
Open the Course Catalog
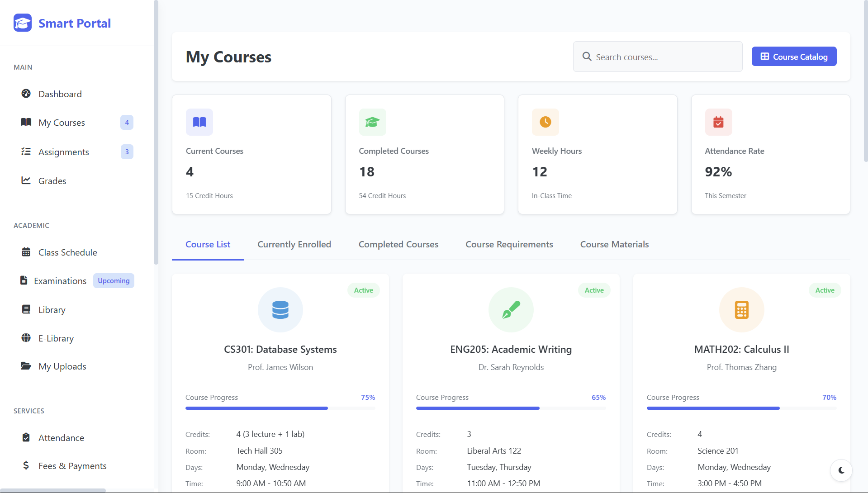pyautogui.click(x=794, y=56)
